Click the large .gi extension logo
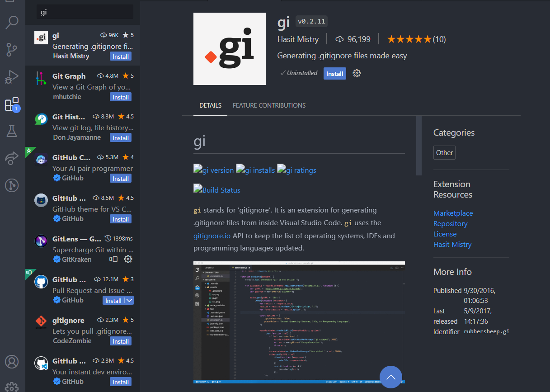The width and height of the screenshot is (550, 392). [229, 49]
